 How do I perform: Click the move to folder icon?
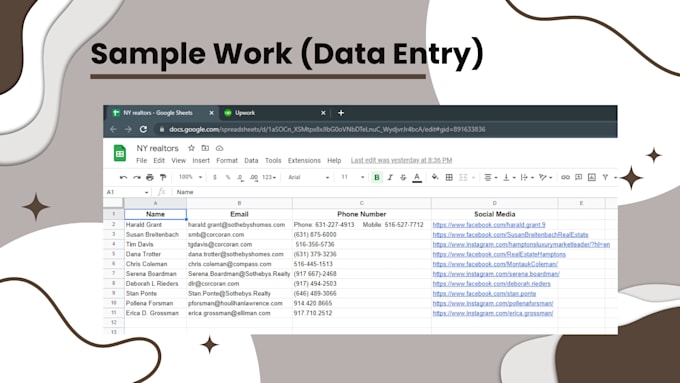coord(205,148)
